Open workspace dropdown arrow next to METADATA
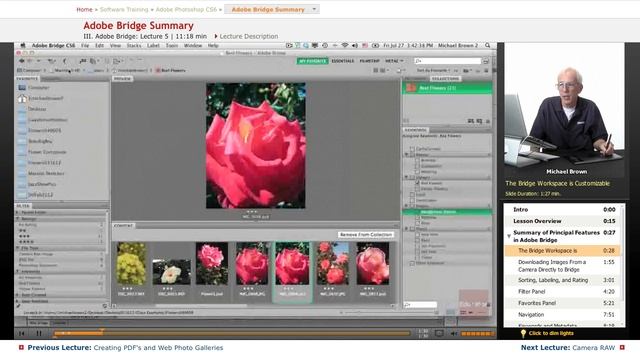 (402, 61)
